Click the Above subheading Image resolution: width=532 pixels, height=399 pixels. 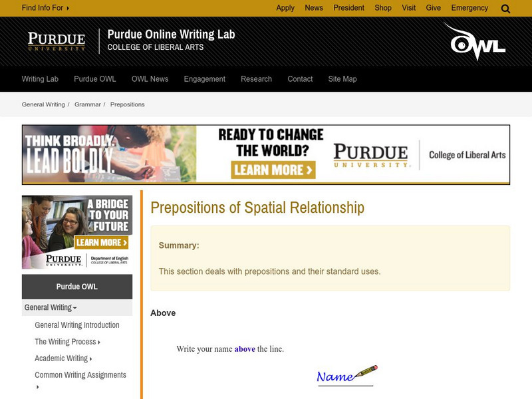point(163,313)
